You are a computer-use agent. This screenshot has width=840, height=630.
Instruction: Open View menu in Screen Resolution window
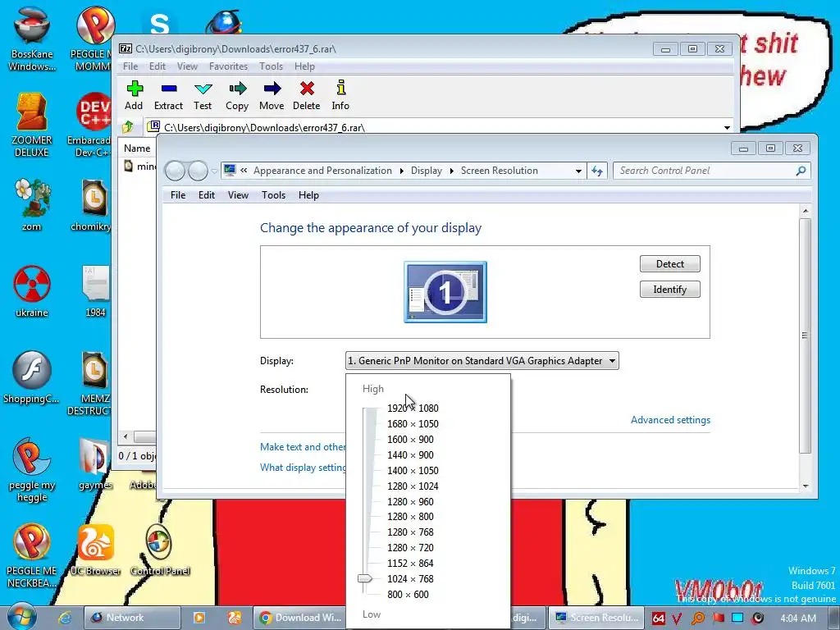(x=238, y=195)
